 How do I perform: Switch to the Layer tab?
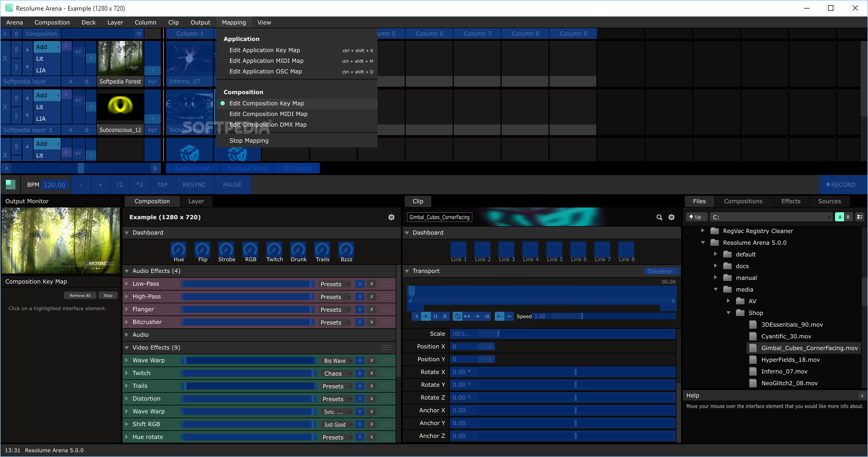coord(196,201)
